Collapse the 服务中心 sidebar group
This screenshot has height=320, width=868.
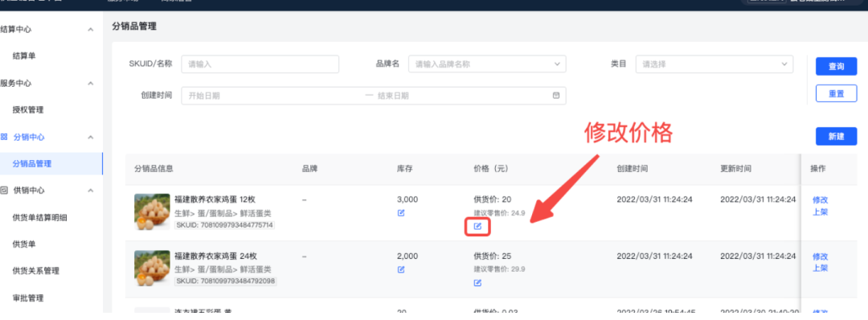[91, 83]
